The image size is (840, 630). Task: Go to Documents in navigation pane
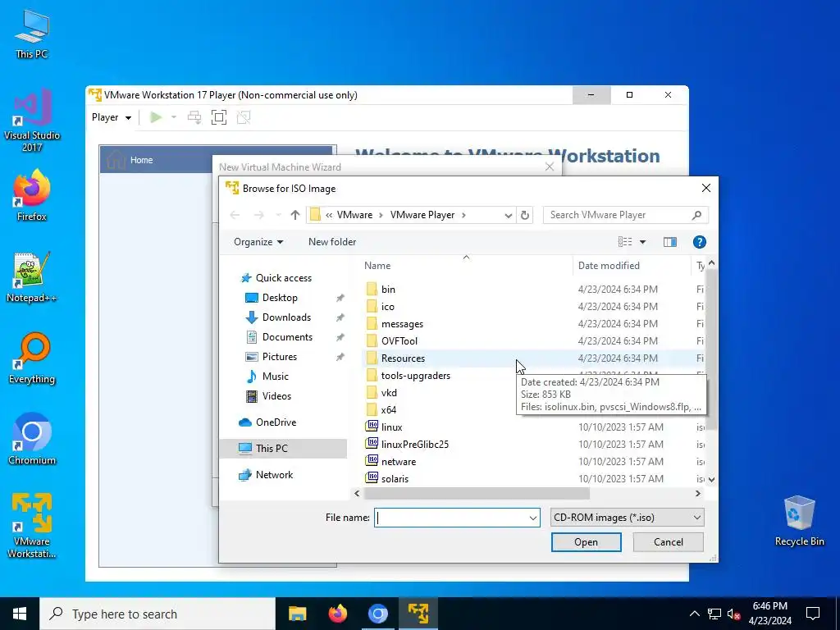click(287, 337)
